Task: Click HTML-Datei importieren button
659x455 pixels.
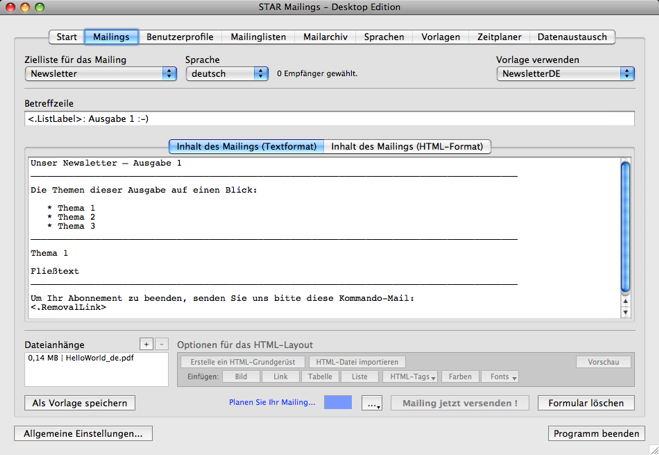Action: pos(357,362)
